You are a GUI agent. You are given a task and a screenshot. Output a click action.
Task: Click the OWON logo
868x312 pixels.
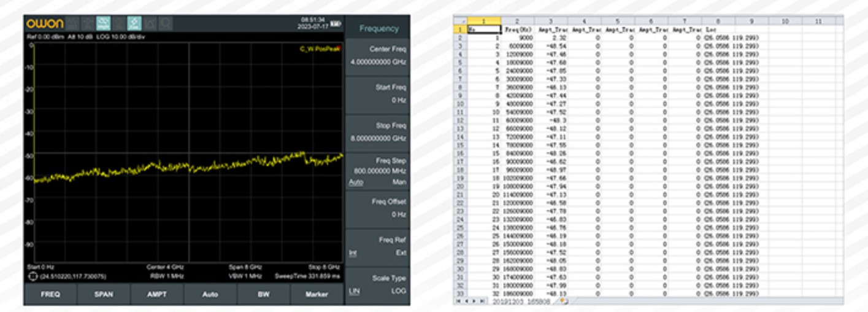click(45, 23)
